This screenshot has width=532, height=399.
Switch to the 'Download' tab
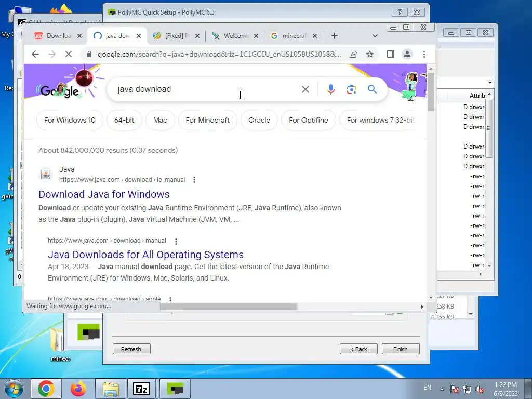[58, 36]
